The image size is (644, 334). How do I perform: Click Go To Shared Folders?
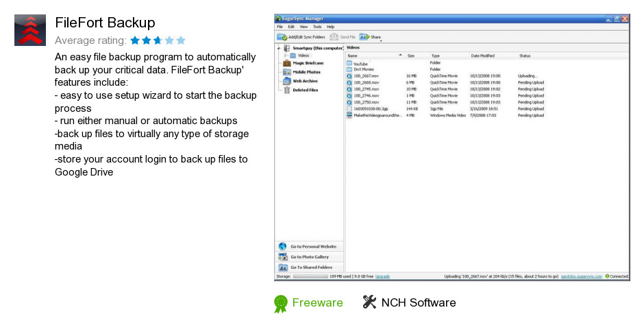click(311, 267)
